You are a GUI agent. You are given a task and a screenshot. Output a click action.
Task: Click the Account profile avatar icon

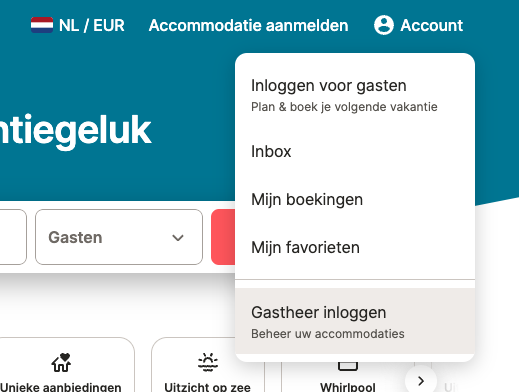click(x=384, y=25)
